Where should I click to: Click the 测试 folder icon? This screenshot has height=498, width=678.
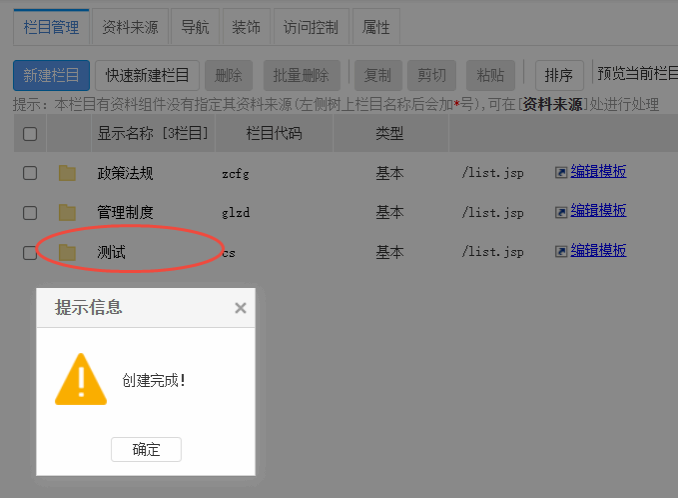point(67,252)
